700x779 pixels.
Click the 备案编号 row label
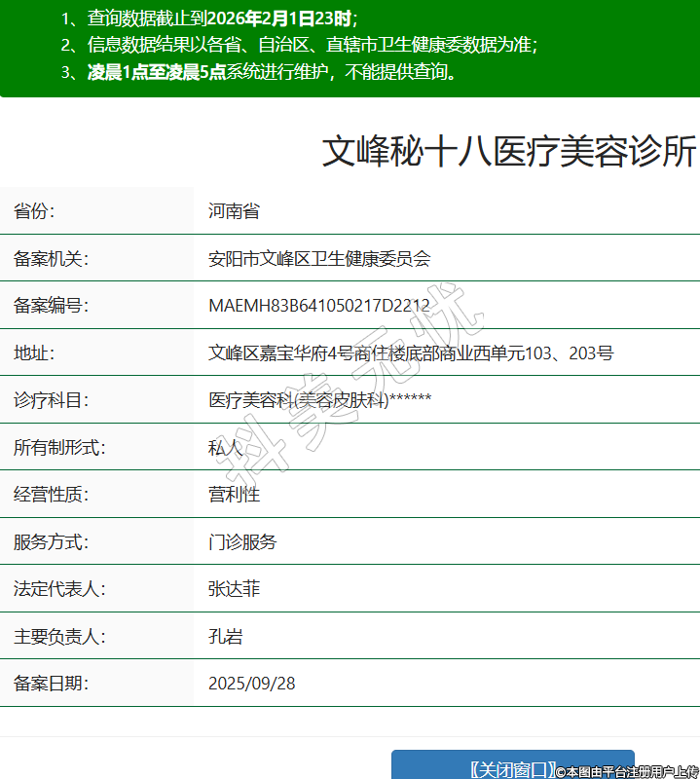pyautogui.click(x=51, y=306)
